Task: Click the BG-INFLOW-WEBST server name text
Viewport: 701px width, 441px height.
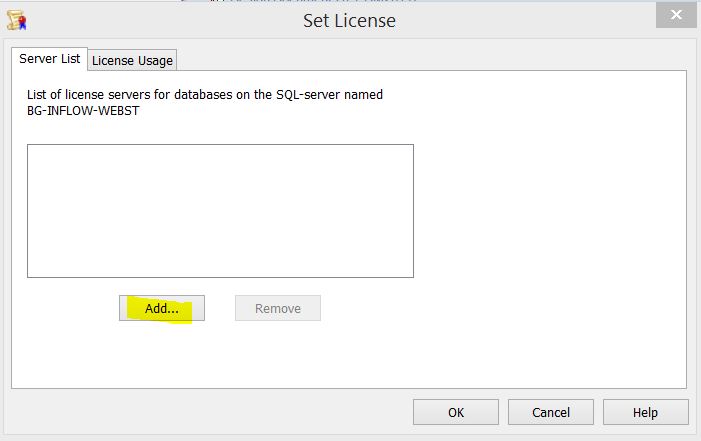Action: (82, 111)
